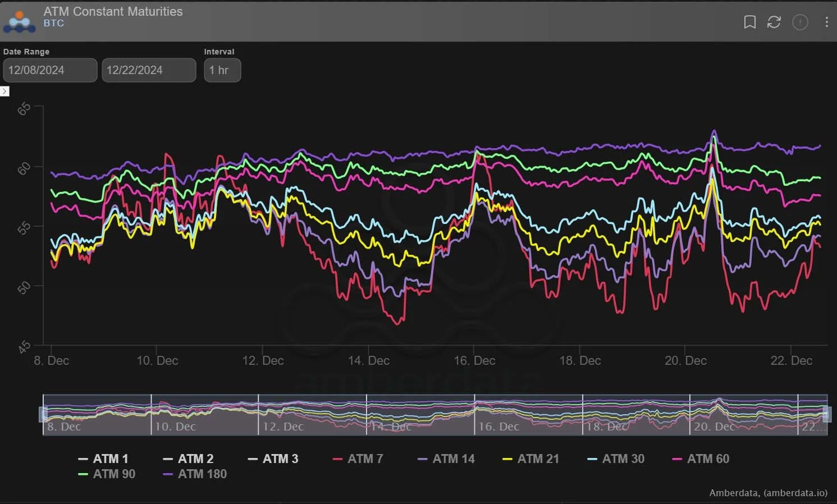The height and width of the screenshot is (504, 837).
Task: Click the 60 y-axis label
Action: 24,168
